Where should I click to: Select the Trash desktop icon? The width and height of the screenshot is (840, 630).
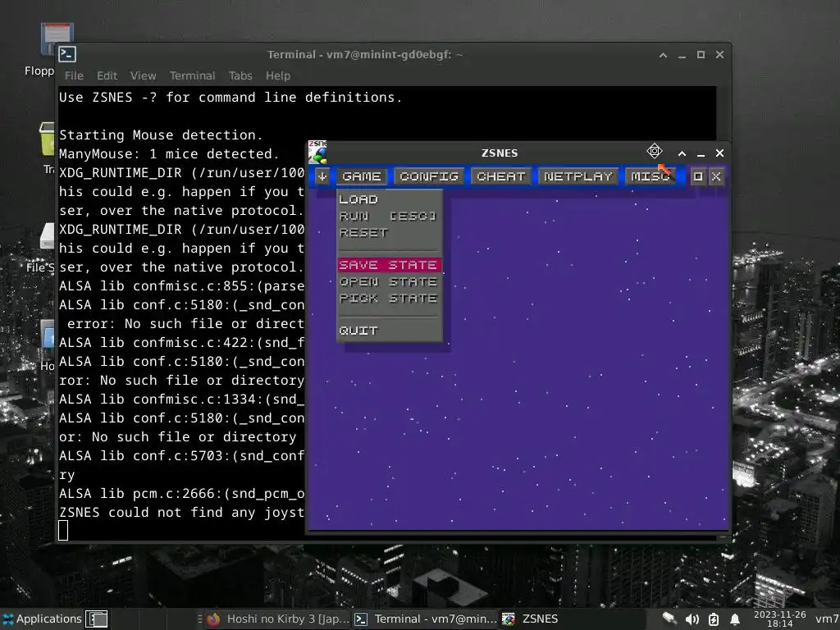tap(47, 139)
